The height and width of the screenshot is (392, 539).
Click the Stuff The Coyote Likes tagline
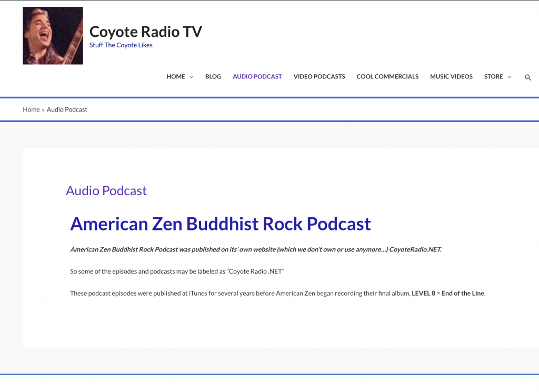pyautogui.click(x=121, y=45)
